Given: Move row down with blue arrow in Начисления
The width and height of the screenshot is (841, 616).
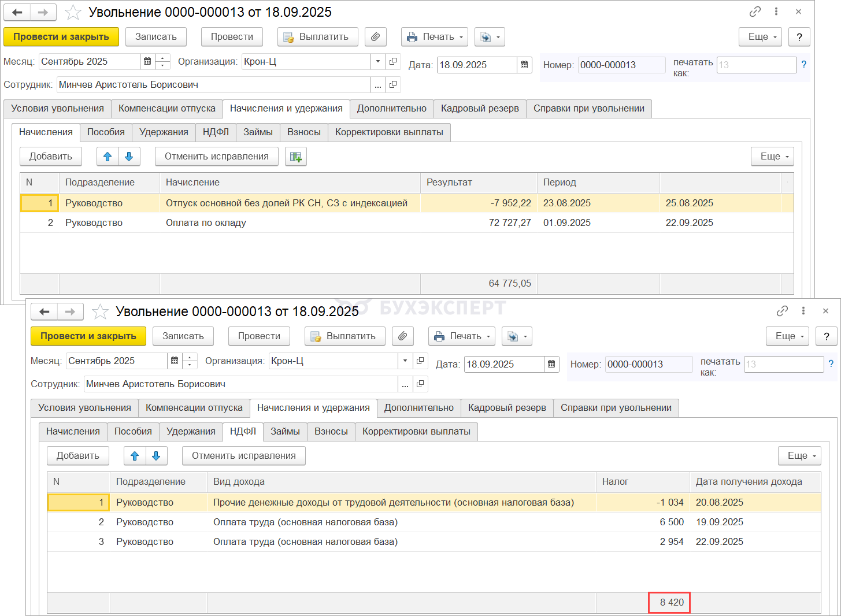Looking at the screenshot, I should 129,157.
